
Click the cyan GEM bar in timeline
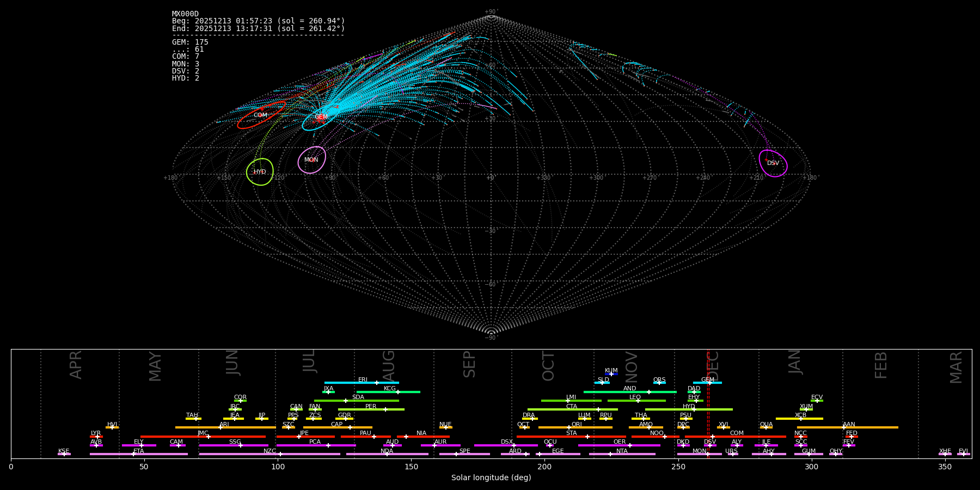point(707,383)
